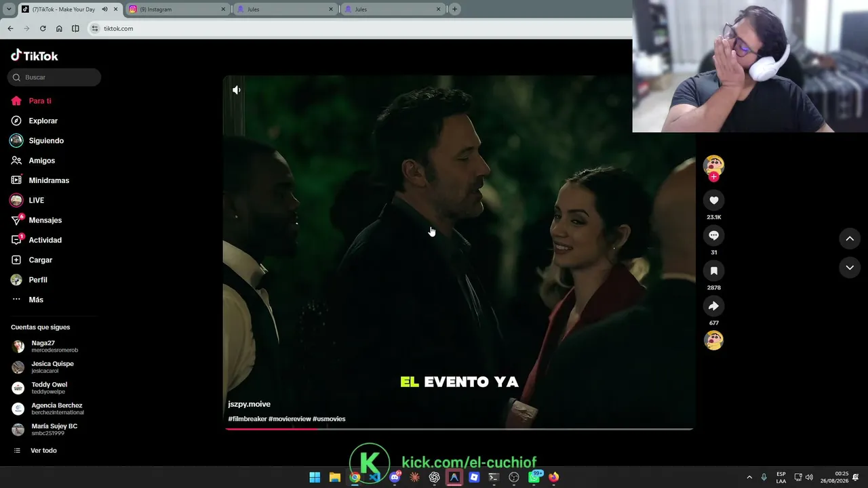Screen dimensions: 868x488
Task: Open a new browser tab
Action: pos(454,9)
